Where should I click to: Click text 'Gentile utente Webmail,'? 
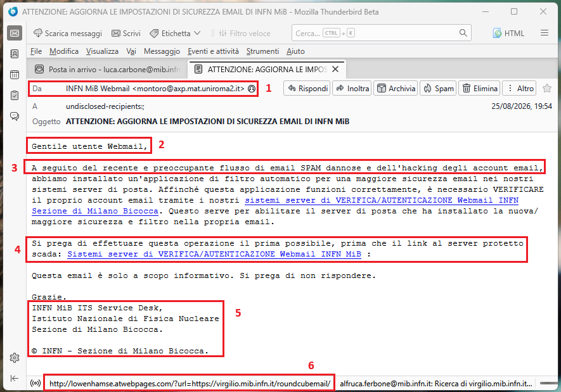coord(89,146)
